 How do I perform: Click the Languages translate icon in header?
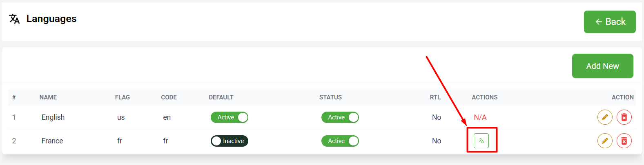click(14, 19)
